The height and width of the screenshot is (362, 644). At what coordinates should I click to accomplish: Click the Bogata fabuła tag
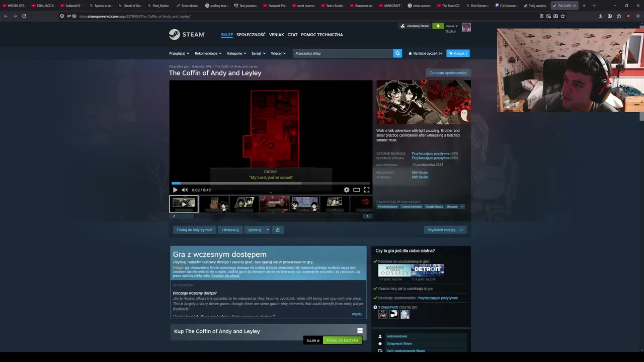coord(434,207)
